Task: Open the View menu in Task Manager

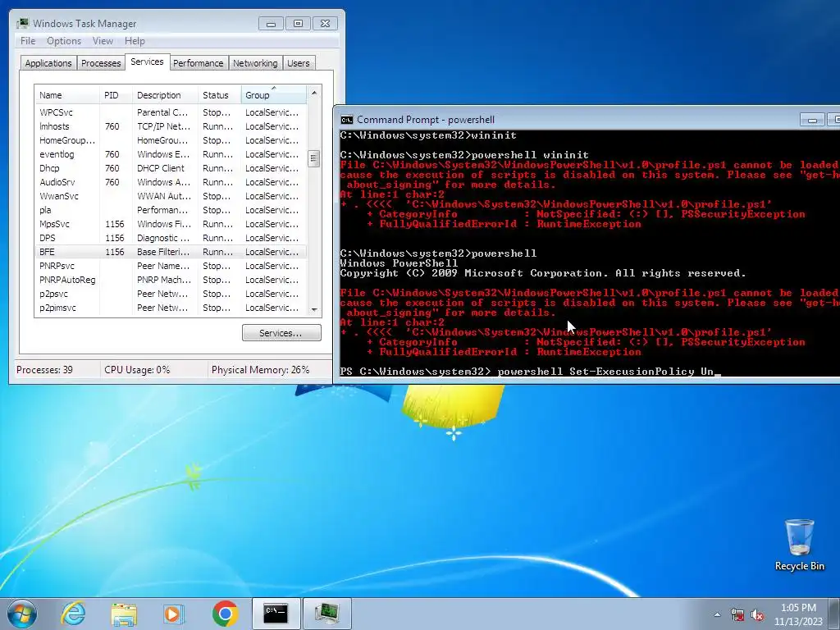Action: 103,41
